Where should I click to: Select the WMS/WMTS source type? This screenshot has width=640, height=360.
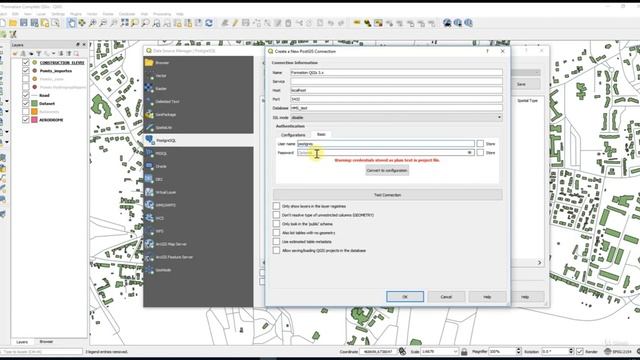click(x=198, y=205)
